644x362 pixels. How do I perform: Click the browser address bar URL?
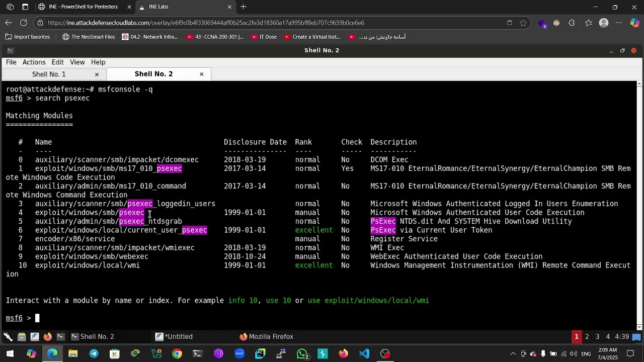[206, 23]
